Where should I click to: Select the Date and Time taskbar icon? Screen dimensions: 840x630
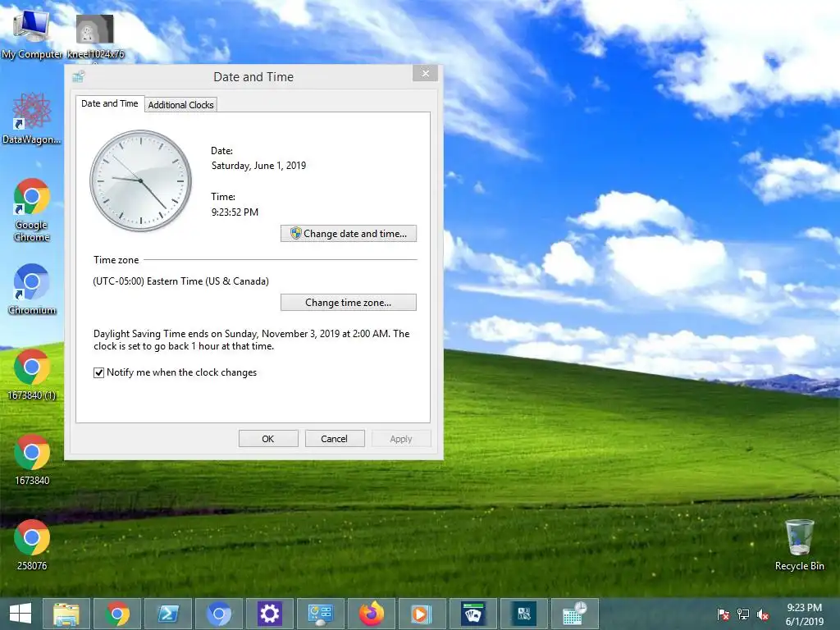tap(575, 614)
